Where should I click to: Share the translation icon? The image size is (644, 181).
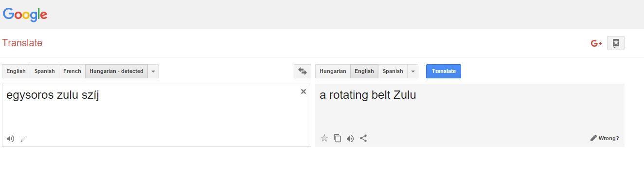click(363, 138)
